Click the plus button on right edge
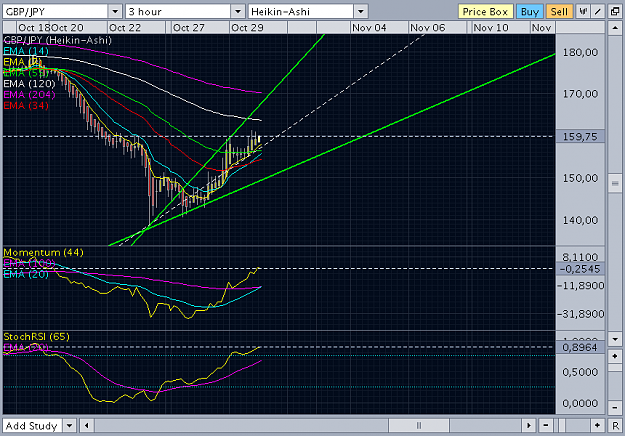The width and height of the screenshot is (625, 436). 615,356
